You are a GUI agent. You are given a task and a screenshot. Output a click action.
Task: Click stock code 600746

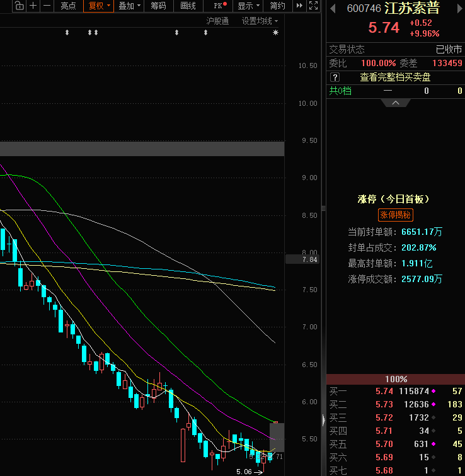[x=364, y=9]
